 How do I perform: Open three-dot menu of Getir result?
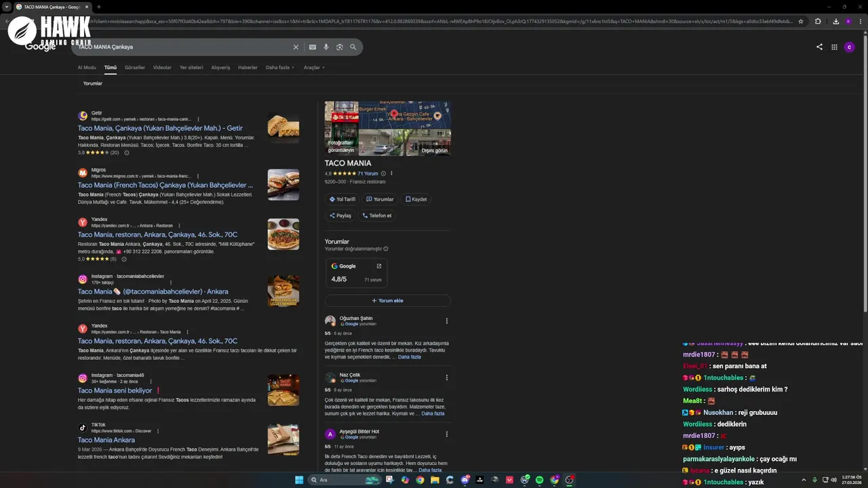click(198, 119)
